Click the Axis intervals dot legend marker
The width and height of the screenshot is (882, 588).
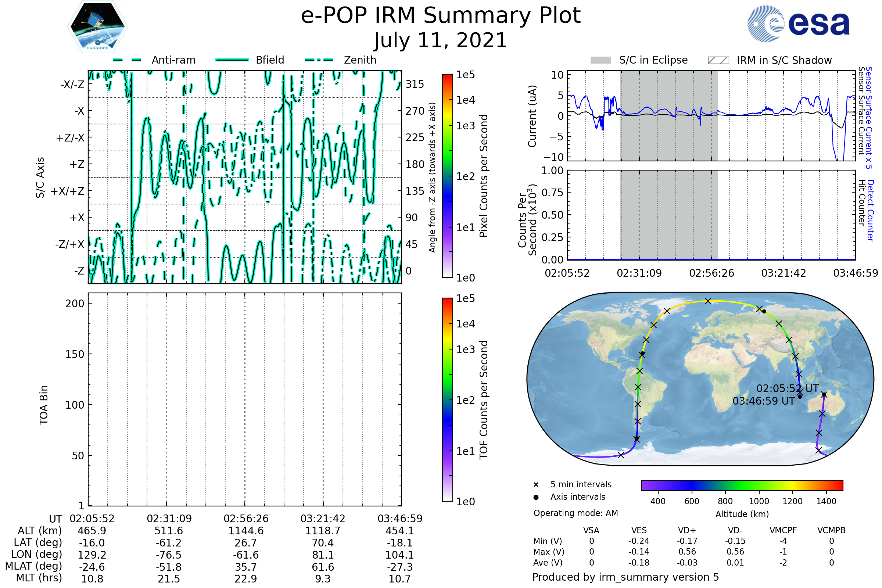coord(536,497)
